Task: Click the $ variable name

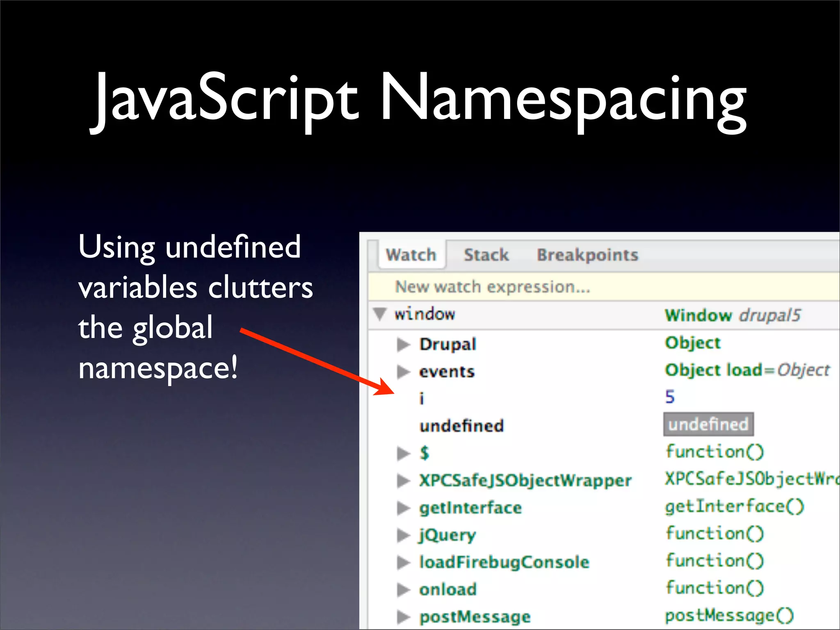Action: tap(425, 453)
